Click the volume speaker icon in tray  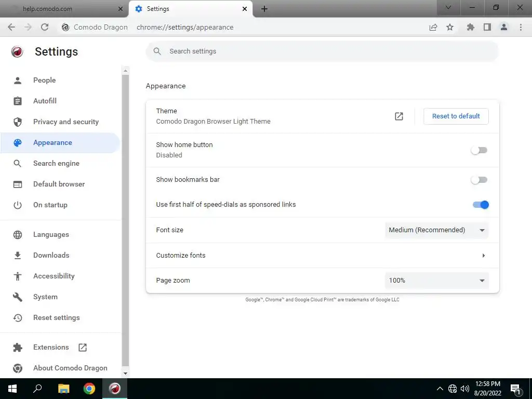(x=465, y=389)
